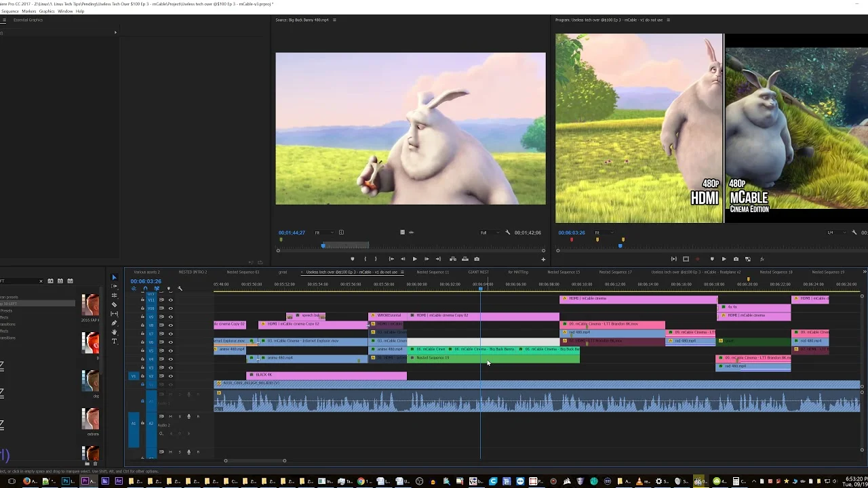Screen dimensions: 868x488
Task: Open Source monitor settings wrench
Action: coord(507,232)
